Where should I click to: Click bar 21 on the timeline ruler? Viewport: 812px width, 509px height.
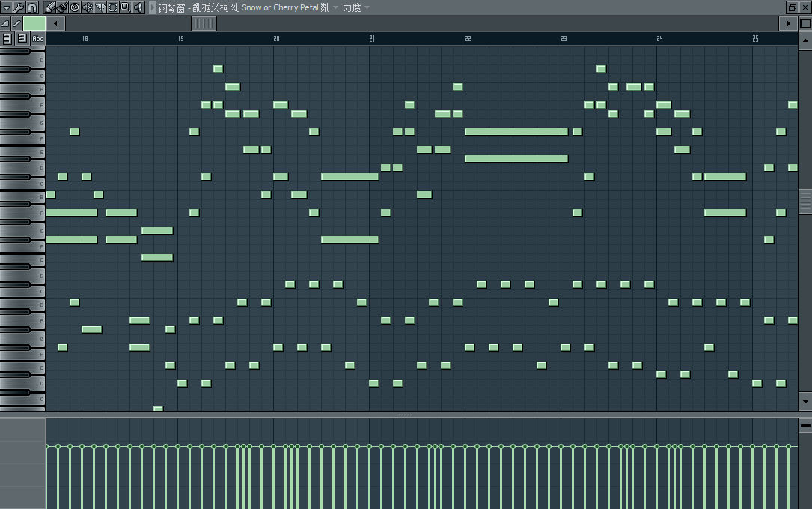(x=372, y=39)
